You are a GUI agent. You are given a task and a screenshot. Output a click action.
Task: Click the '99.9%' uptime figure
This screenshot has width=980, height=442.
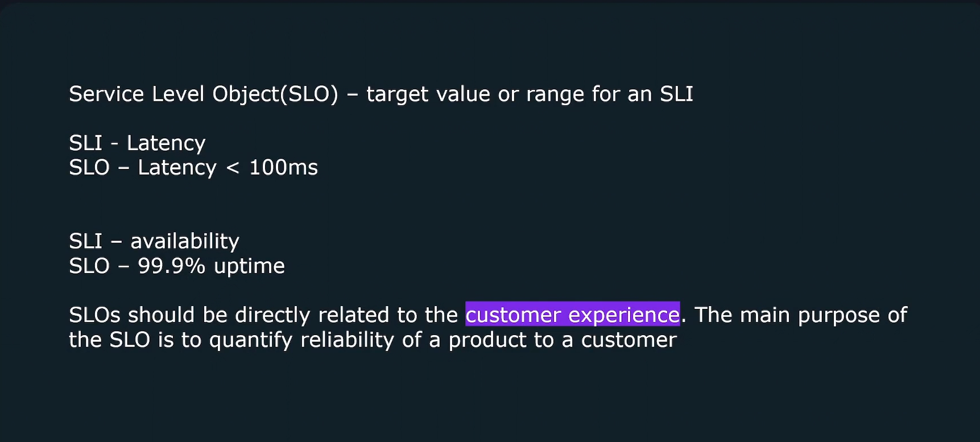[171, 266]
